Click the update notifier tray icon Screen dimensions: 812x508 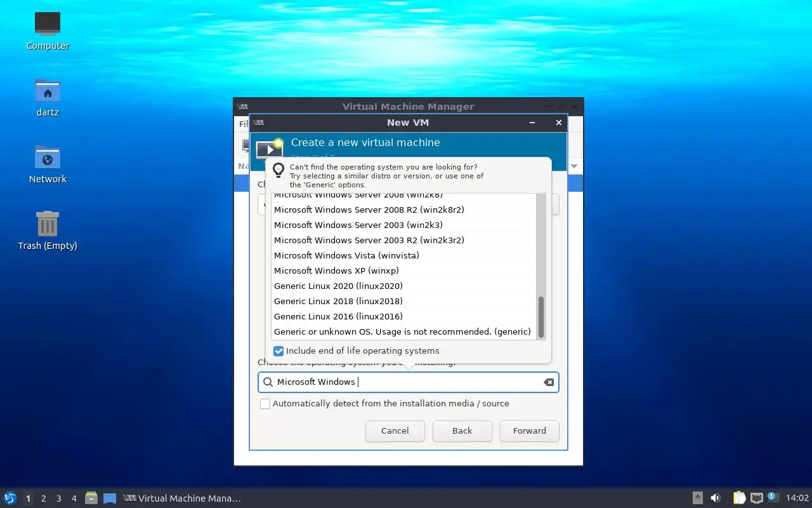click(773, 497)
